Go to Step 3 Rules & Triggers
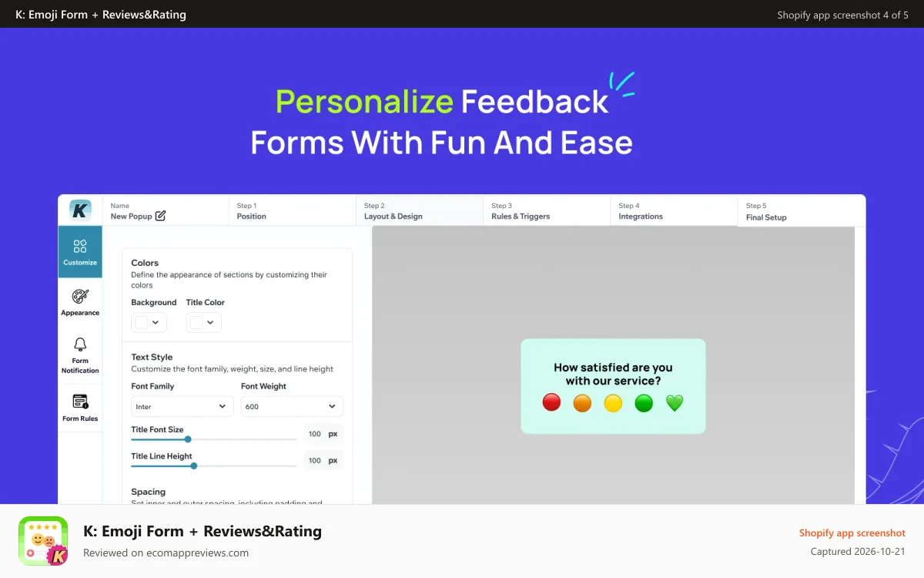Viewport: 924px width, 578px height. point(547,211)
